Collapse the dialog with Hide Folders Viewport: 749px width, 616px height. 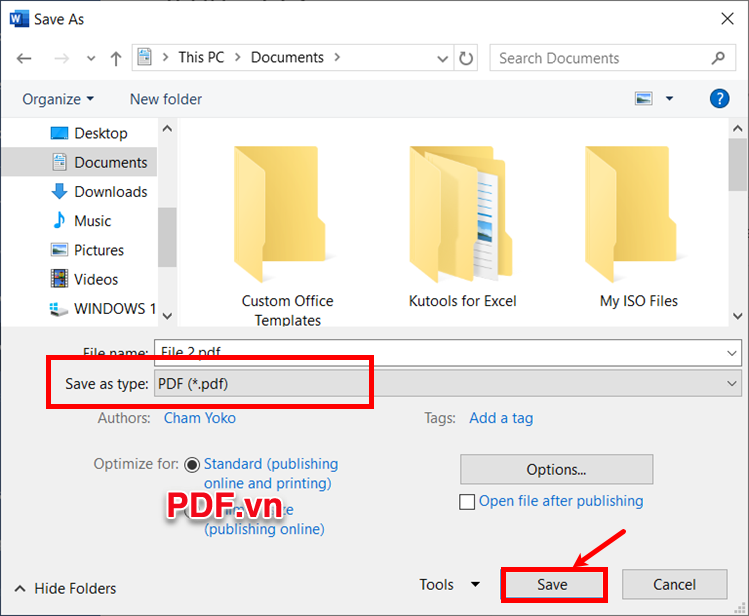pos(66,588)
